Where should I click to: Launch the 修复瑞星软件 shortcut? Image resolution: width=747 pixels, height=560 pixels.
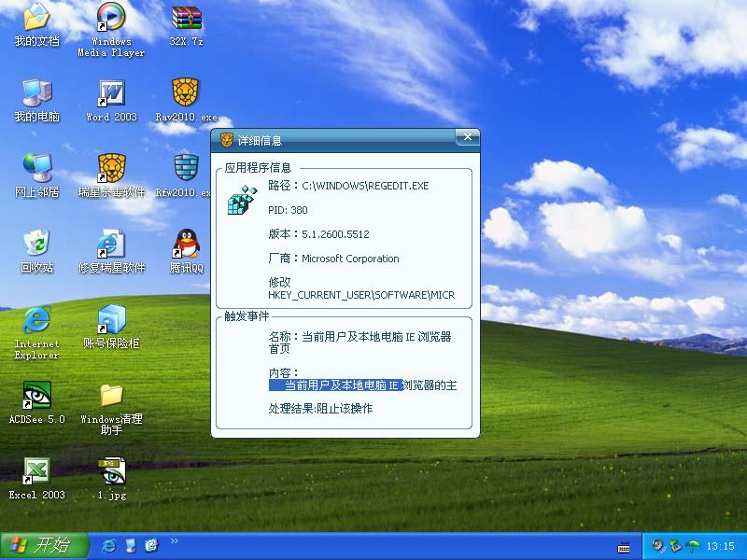111,250
